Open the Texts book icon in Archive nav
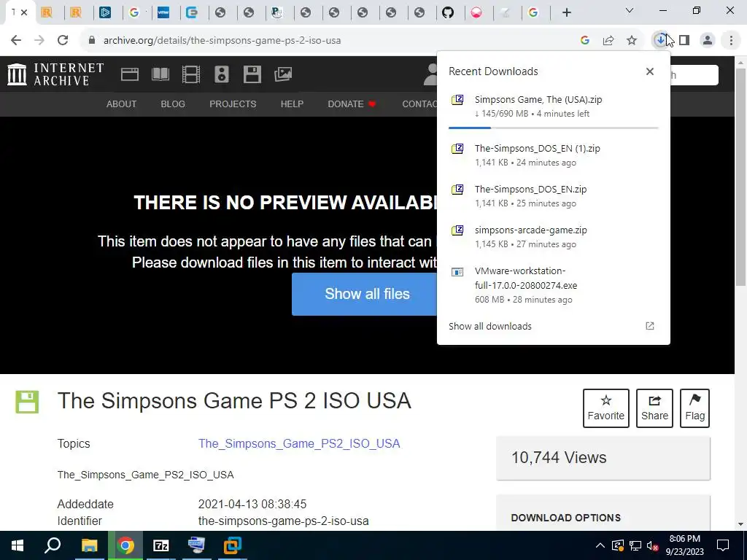 click(x=160, y=74)
